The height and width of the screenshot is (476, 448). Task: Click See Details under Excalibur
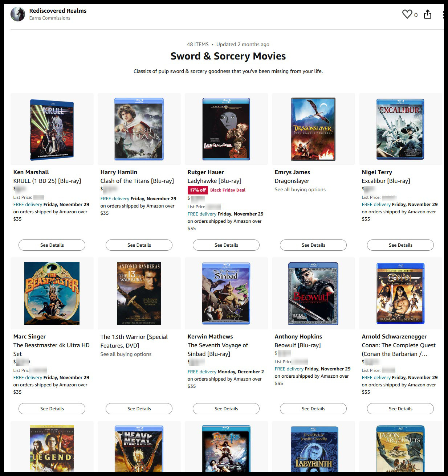point(400,245)
